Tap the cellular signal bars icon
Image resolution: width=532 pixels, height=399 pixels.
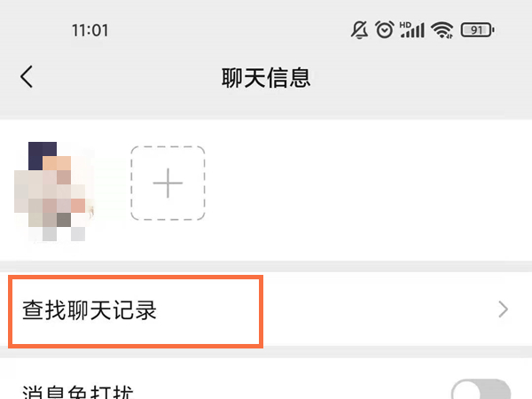pos(414,30)
